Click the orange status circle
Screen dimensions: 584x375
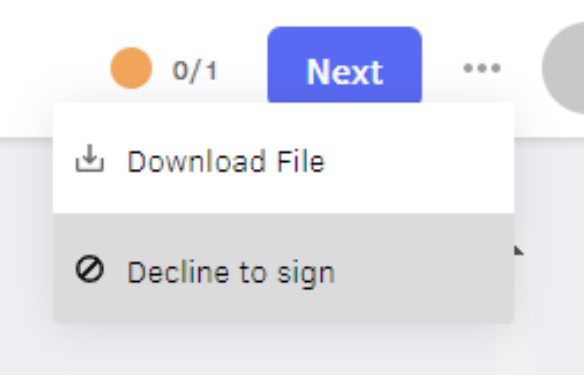point(131,68)
